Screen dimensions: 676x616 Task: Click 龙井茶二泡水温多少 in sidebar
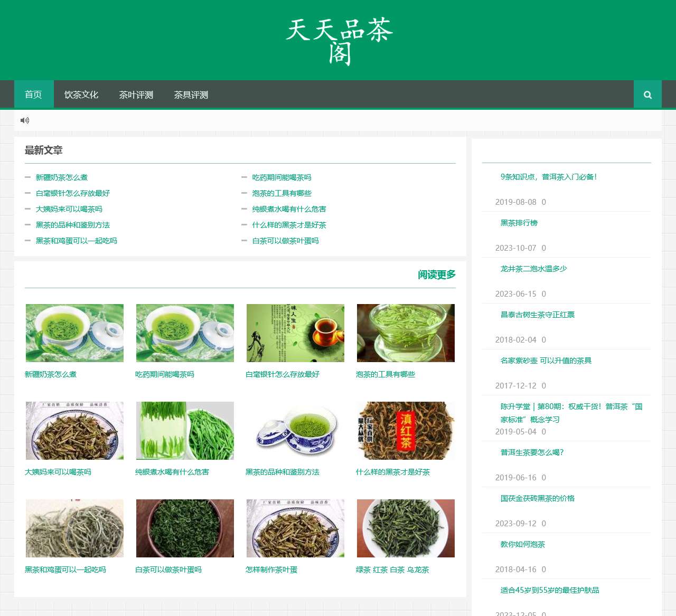(533, 269)
